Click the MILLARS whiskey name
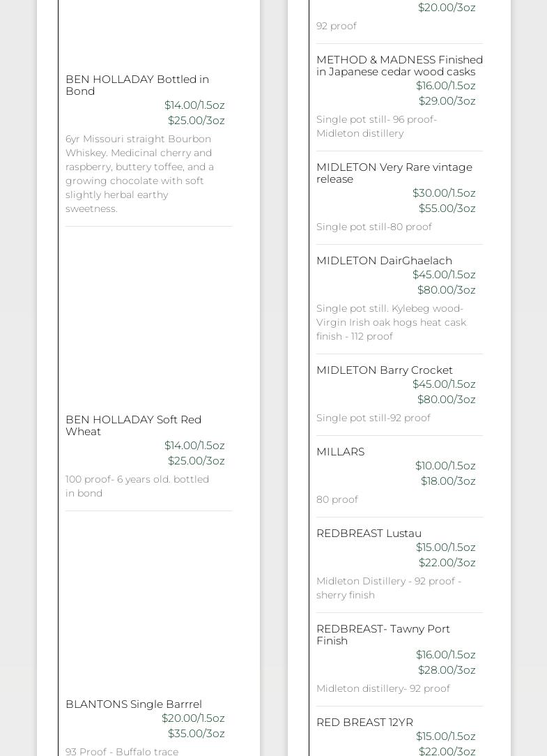The image size is (547, 756). [340, 452]
